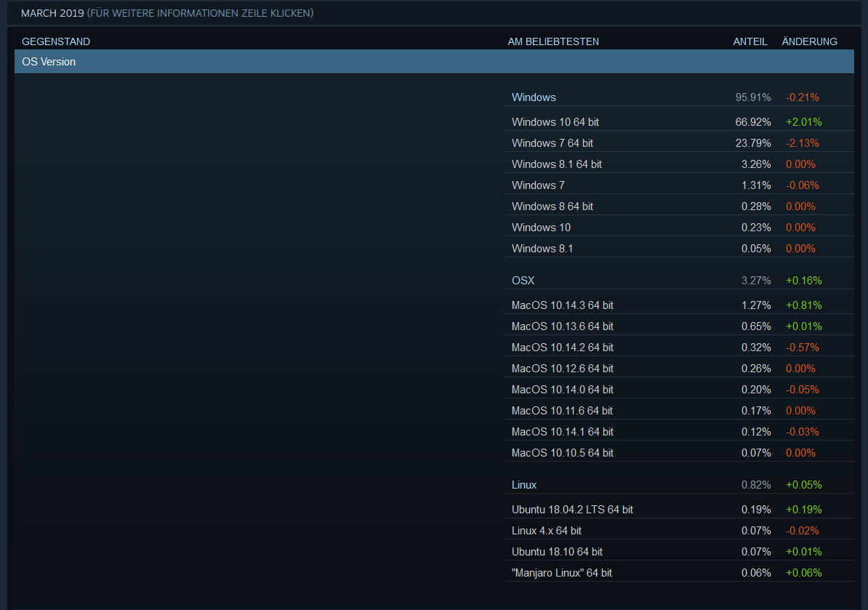Select the Windows 8.1 64 bit row

pyautogui.click(x=679, y=164)
